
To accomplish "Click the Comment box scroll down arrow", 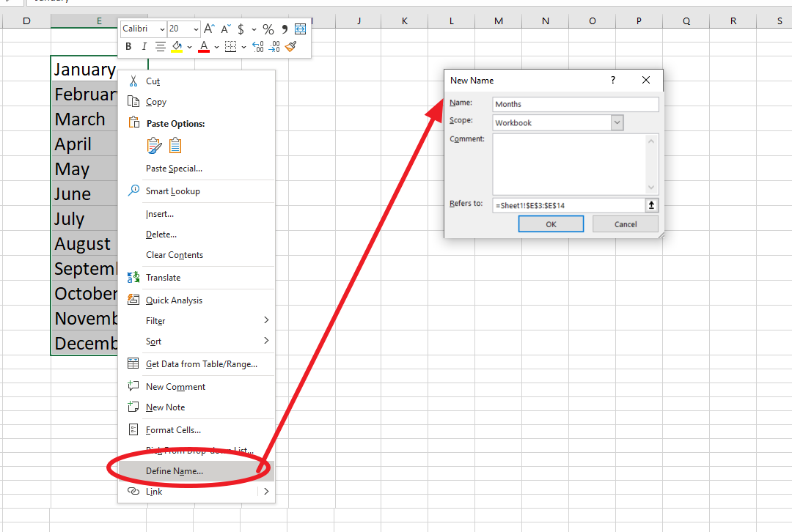I will pos(652,188).
